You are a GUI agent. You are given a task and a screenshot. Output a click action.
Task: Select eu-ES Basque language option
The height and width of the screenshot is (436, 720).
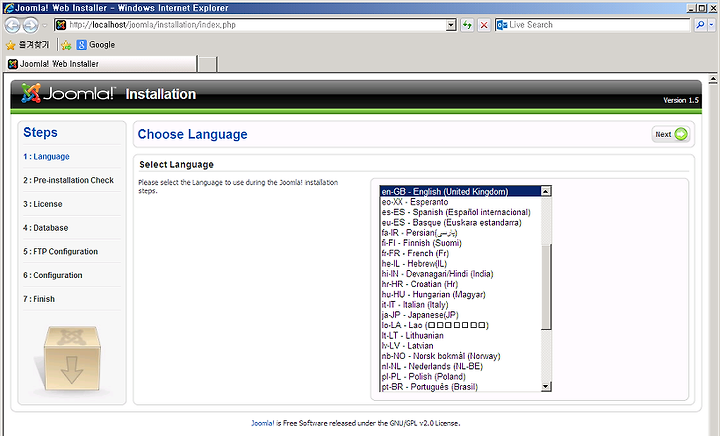click(x=461, y=223)
